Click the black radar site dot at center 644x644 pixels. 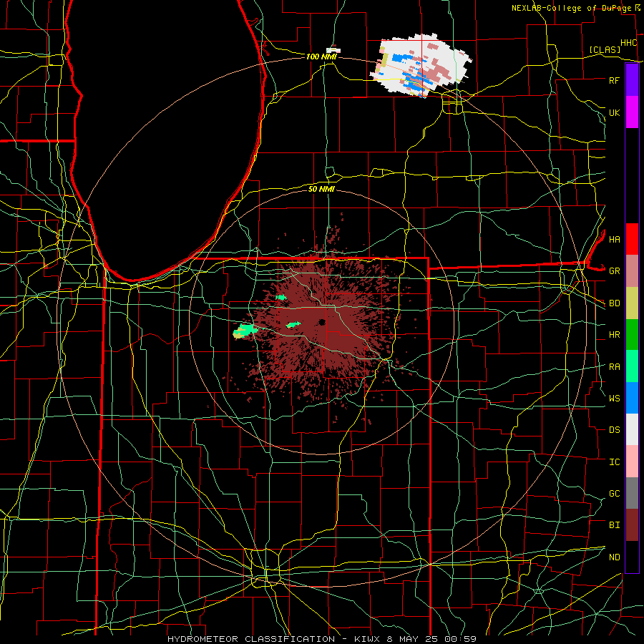[x=322, y=322]
